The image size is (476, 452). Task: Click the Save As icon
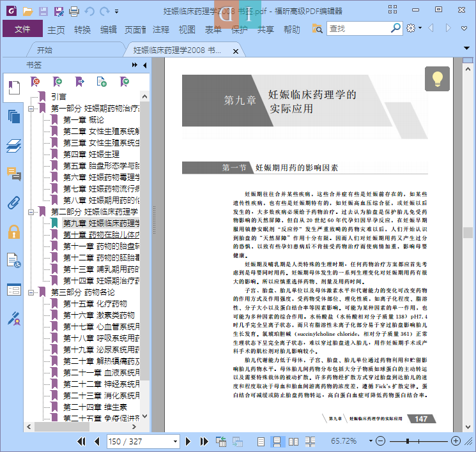tap(59, 11)
